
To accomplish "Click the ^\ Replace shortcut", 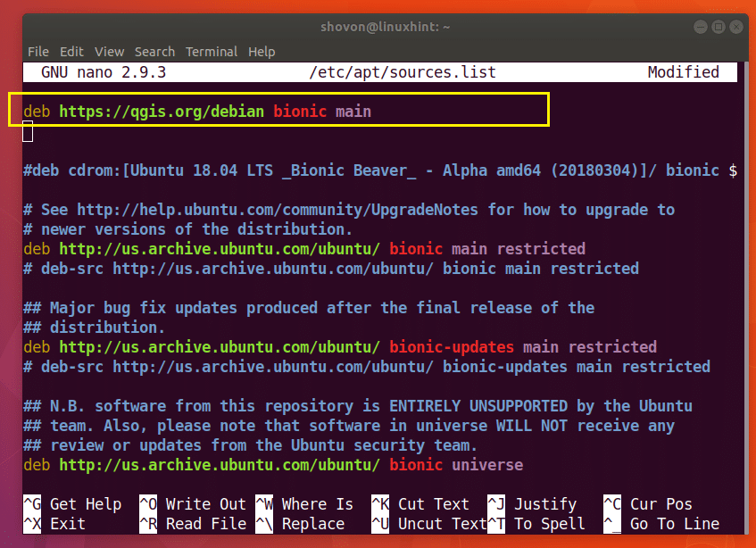I will point(300,524).
